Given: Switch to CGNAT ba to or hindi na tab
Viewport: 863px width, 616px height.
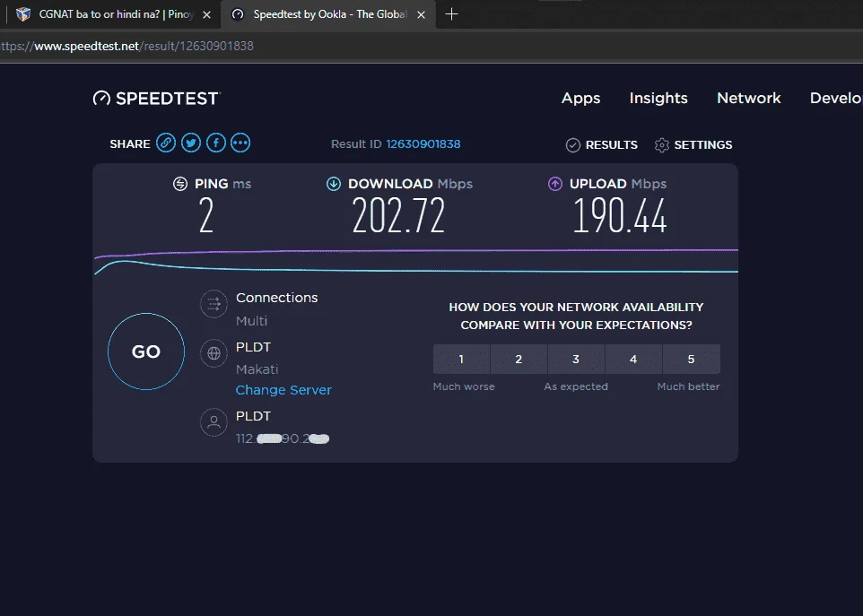Looking at the screenshot, I should [113, 14].
